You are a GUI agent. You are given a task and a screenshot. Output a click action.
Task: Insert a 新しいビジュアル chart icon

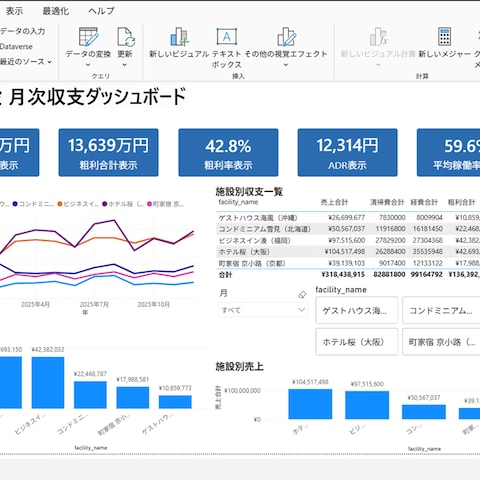[179, 37]
